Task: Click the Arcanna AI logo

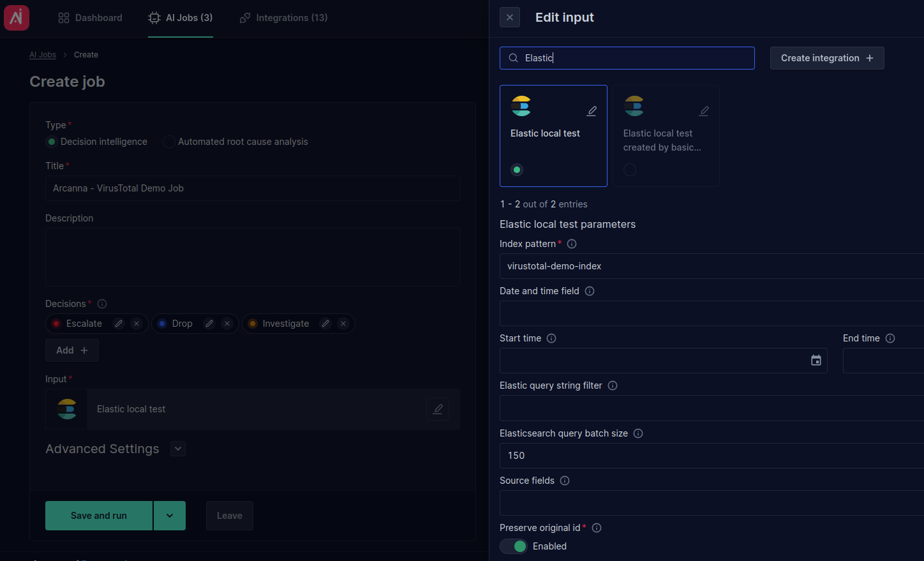Action: click(17, 17)
